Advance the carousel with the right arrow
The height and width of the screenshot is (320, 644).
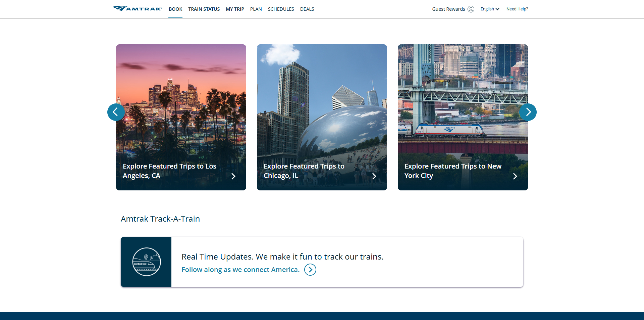pyautogui.click(x=528, y=112)
